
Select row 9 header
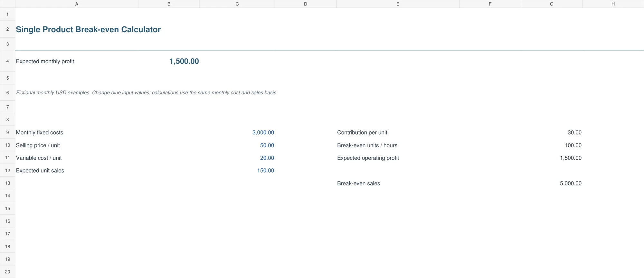(x=7, y=133)
